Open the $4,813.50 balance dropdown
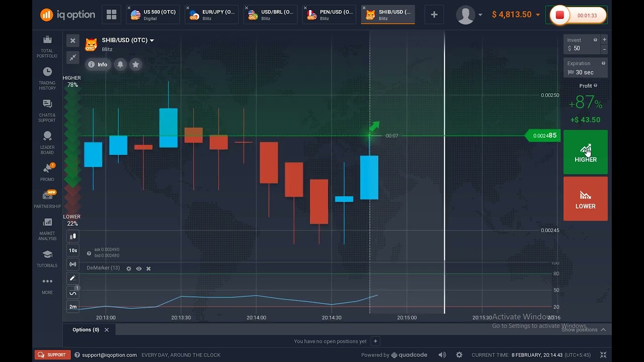The image size is (644, 362). [x=516, y=15]
